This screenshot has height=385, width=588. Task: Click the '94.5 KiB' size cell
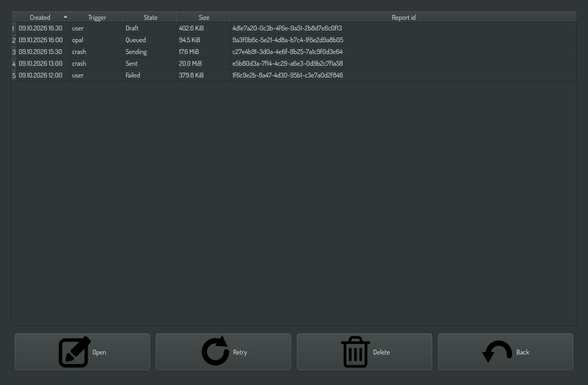tap(204, 40)
